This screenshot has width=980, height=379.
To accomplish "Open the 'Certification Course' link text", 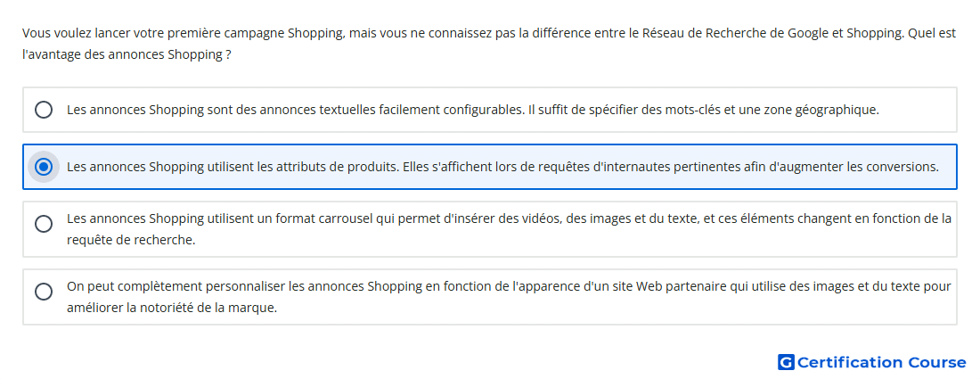I will click(881, 362).
